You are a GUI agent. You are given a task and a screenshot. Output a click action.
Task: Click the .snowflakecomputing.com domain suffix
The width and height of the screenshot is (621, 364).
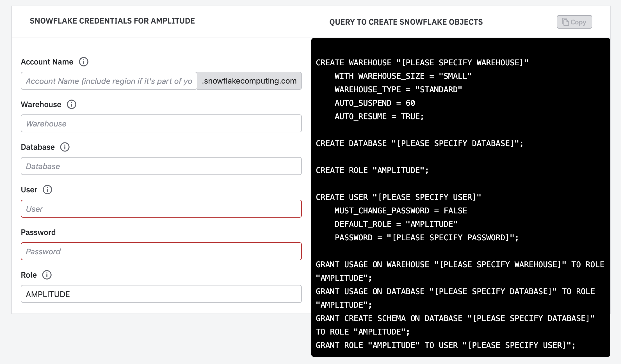tap(249, 81)
